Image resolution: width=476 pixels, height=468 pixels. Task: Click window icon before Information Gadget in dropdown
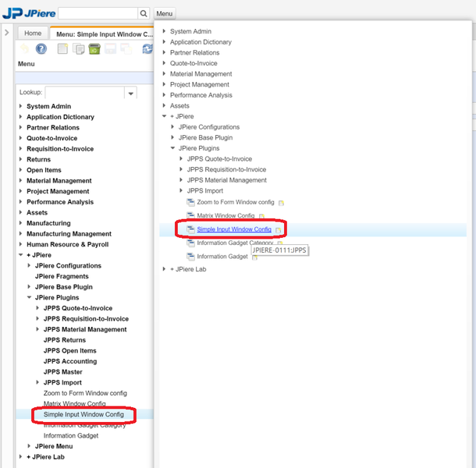point(190,256)
